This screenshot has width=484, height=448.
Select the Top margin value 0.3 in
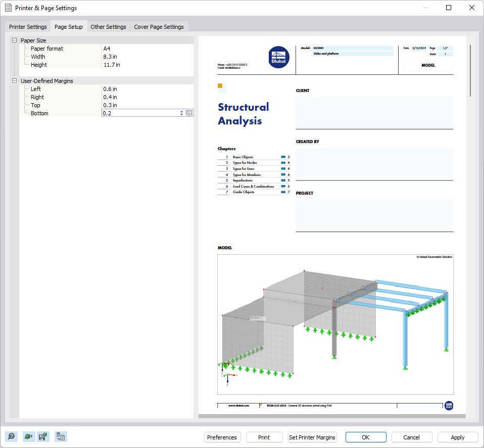110,105
